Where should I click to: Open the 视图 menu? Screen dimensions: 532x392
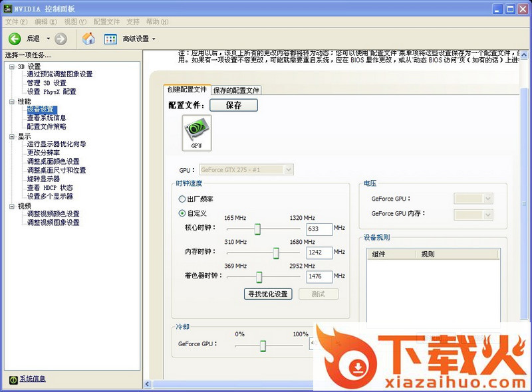pos(75,22)
